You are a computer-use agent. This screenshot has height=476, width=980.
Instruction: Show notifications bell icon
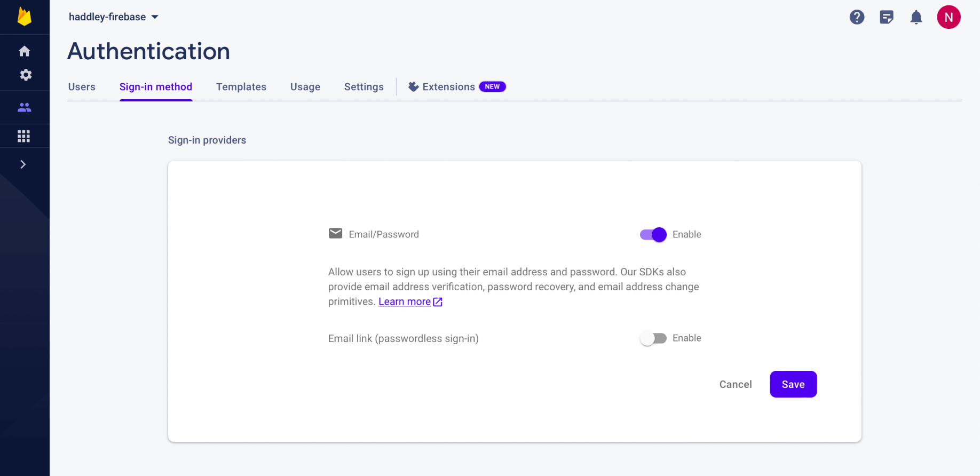916,17
